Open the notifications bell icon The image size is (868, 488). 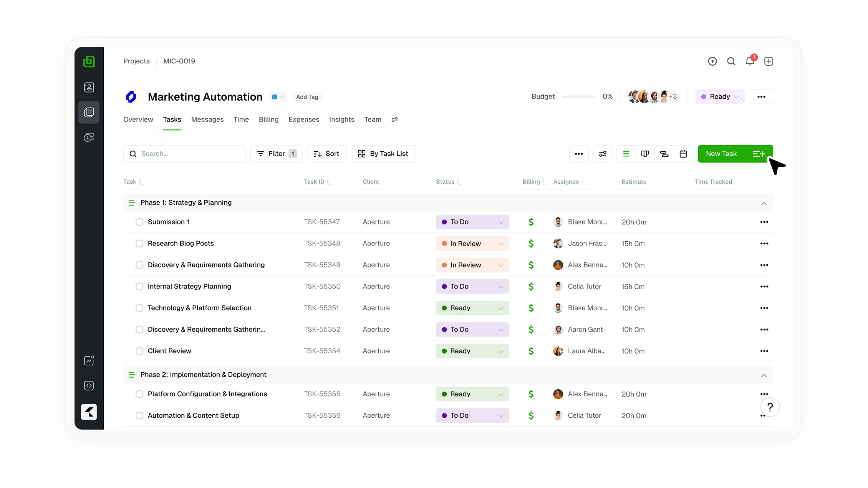(x=750, y=61)
